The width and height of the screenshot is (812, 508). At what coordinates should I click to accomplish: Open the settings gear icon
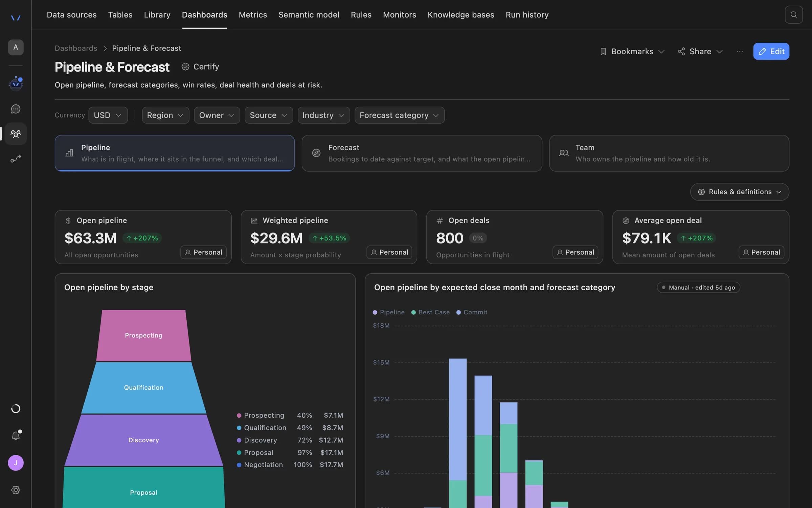point(16,490)
